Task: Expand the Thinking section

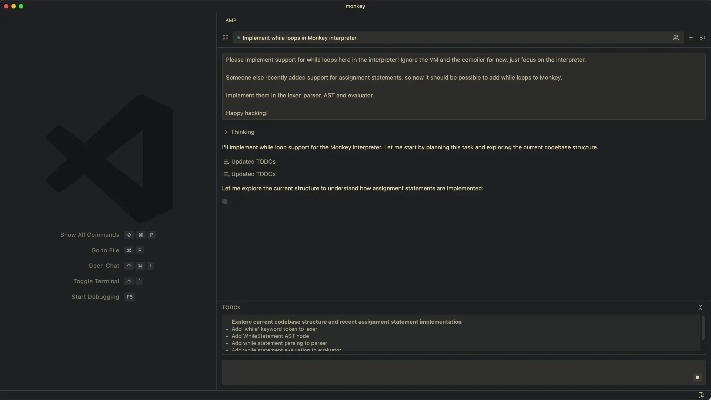Action: pos(239,132)
